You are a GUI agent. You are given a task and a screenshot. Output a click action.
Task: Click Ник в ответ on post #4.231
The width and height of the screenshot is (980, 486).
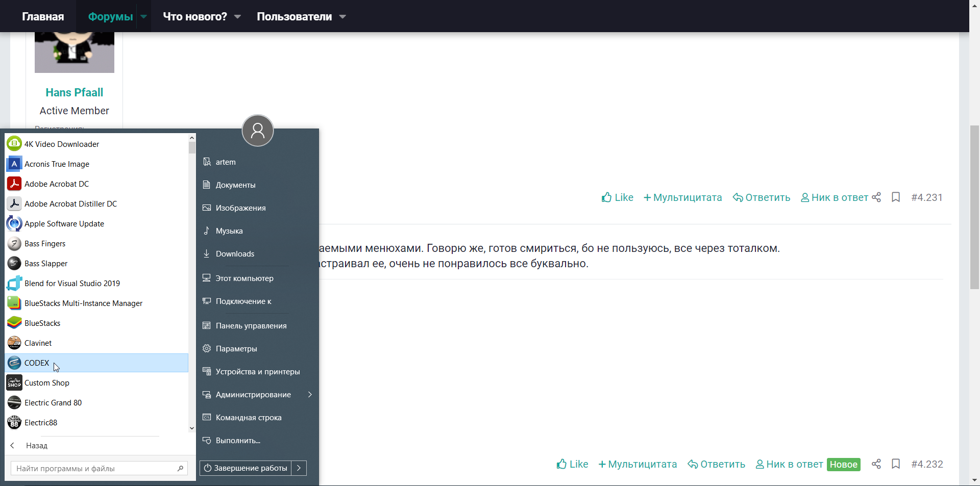(835, 197)
